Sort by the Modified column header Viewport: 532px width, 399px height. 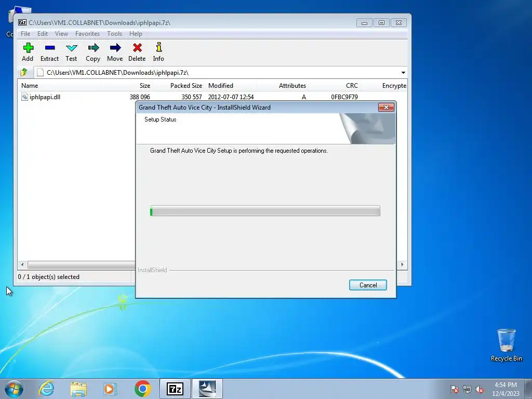[231, 86]
